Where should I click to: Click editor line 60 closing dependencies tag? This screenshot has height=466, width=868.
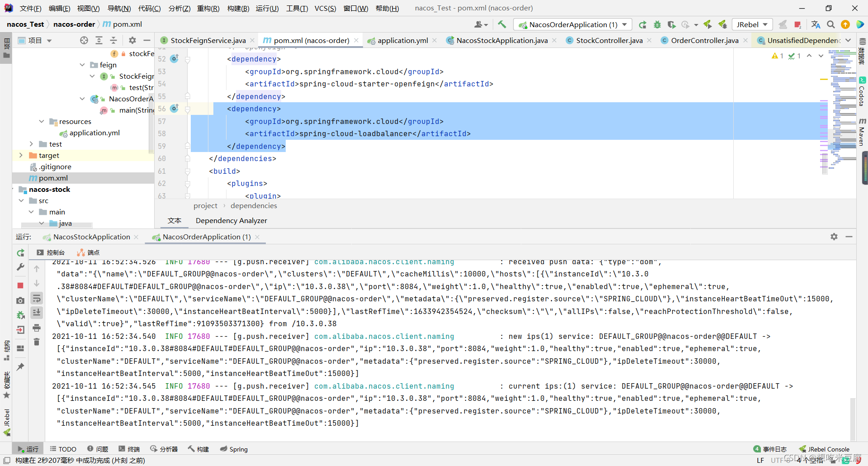pos(242,158)
